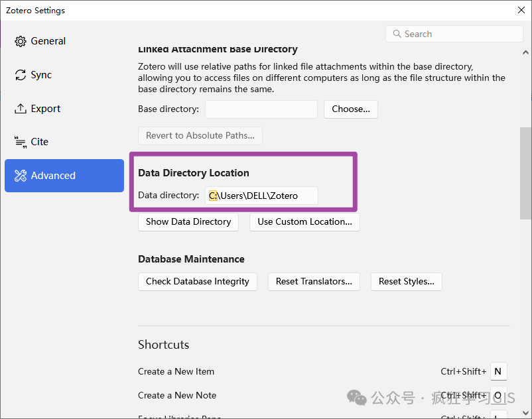Click the Advanced tools icon
This screenshot has width=532, height=419.
[x=21, y=176]
